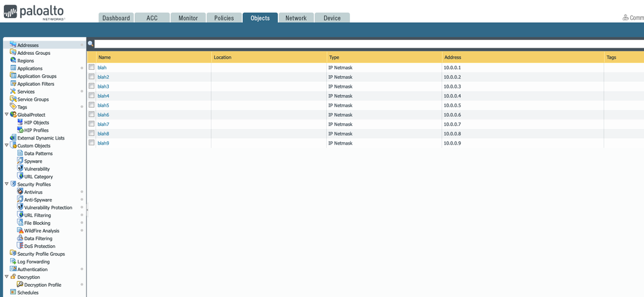
Task: Open the blah5 address object link
Action: click(x=104, y=105)
